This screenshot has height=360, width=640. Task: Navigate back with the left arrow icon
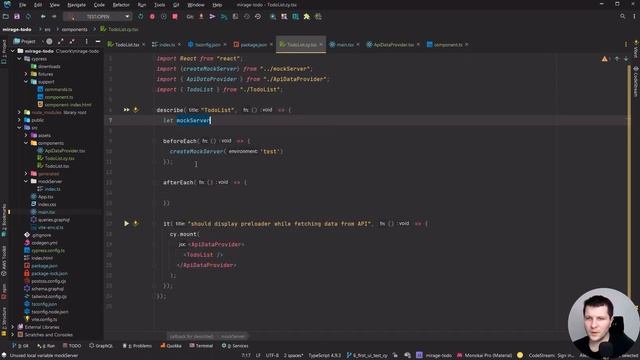[x=43, y=17]
